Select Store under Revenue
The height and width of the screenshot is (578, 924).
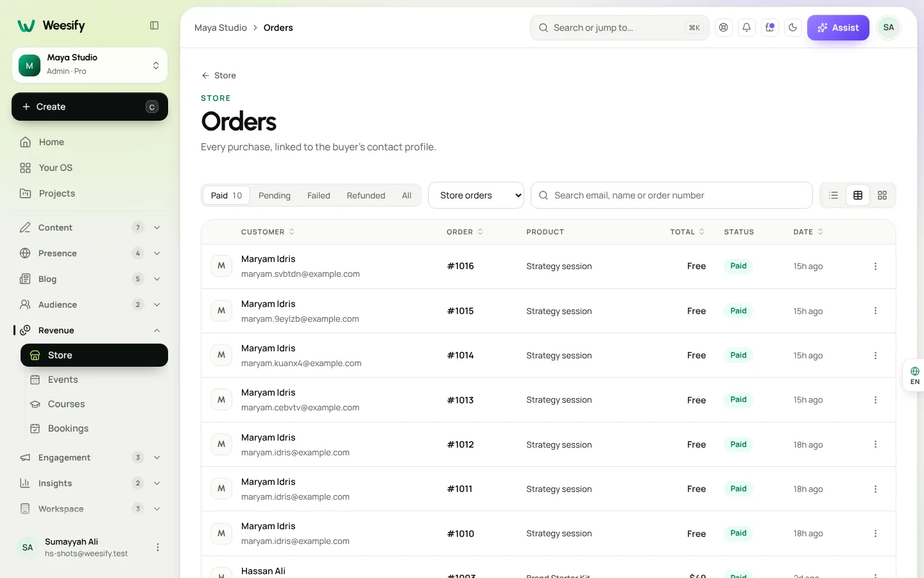(94, 355)
